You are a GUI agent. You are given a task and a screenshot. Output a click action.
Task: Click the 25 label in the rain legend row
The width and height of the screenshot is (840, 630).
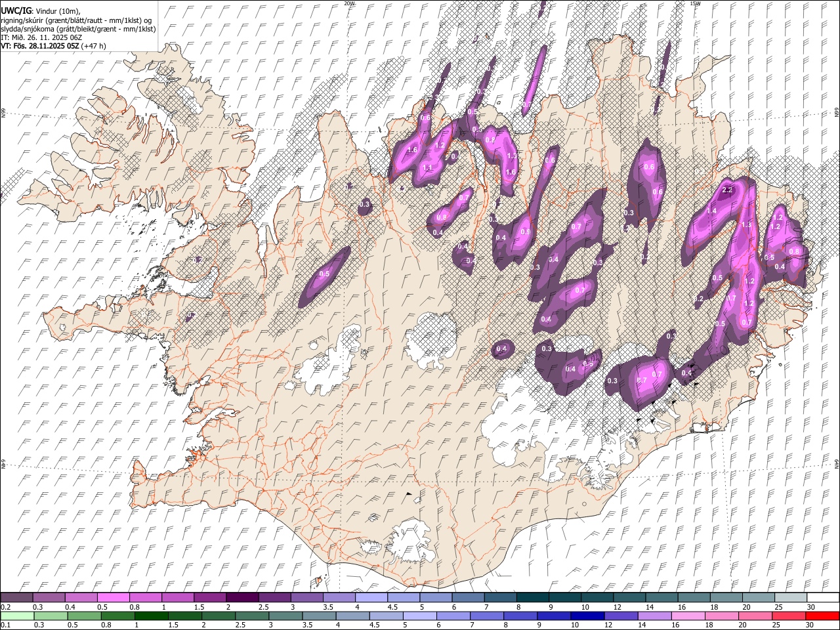point(778,625)
